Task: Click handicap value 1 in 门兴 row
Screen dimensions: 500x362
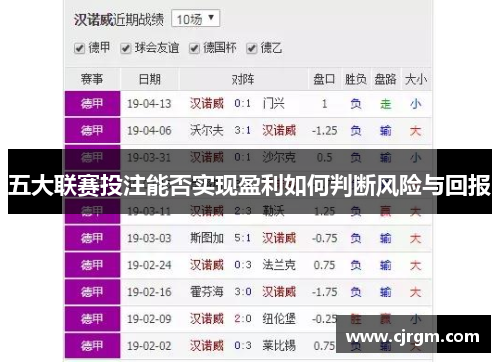Action: [324, 104]
